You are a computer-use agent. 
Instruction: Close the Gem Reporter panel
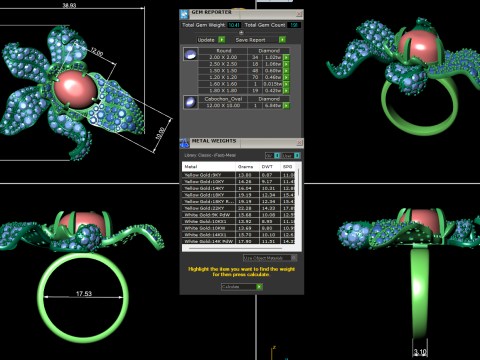click(x=299, y=14)
